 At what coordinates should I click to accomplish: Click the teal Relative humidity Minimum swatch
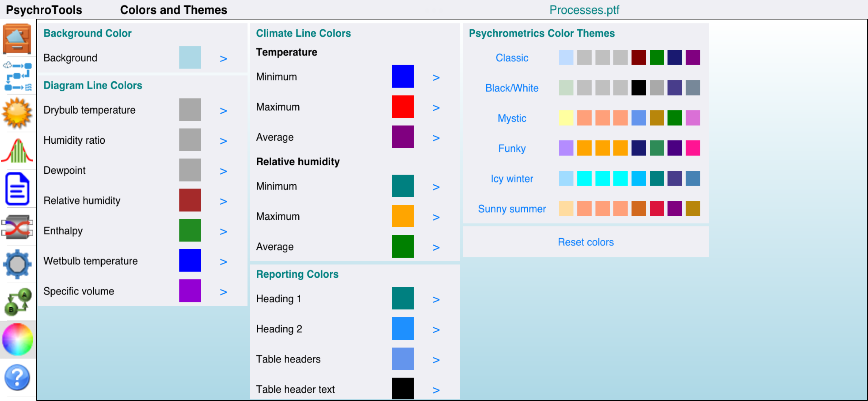coord(402,186)
